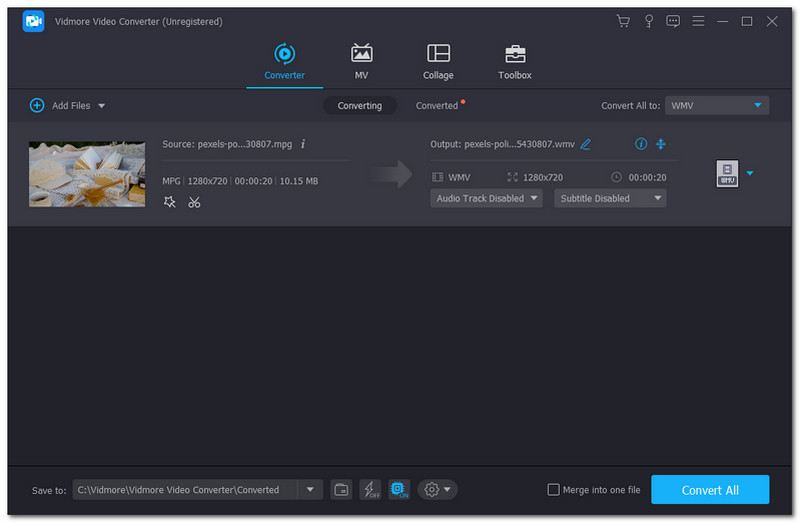
Task: Open the output folder icon
Action: 342,489
